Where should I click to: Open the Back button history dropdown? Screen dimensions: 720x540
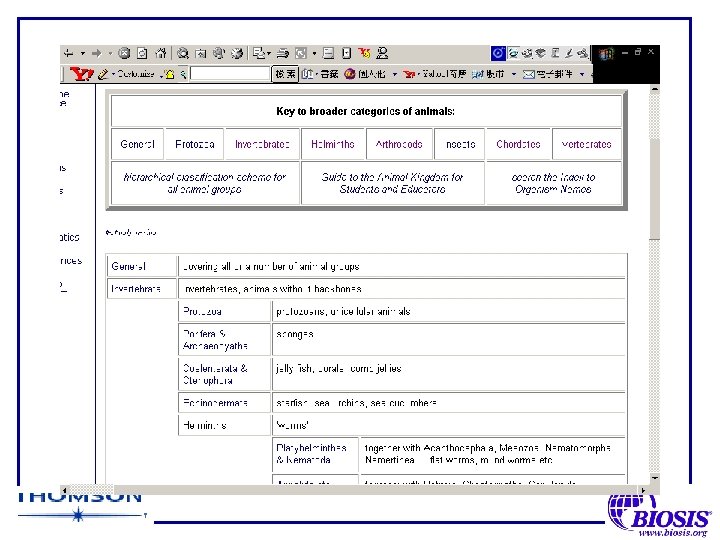coord(83,54)
